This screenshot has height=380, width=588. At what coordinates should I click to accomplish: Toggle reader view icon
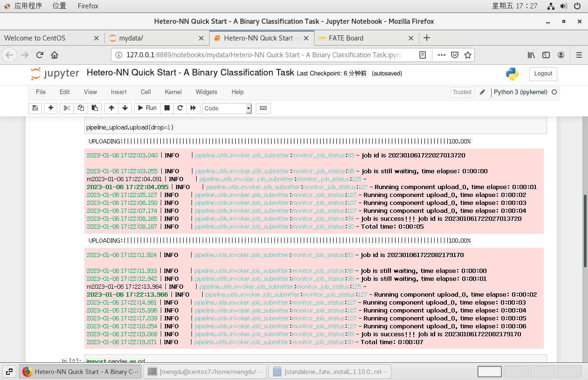point(422,55)
